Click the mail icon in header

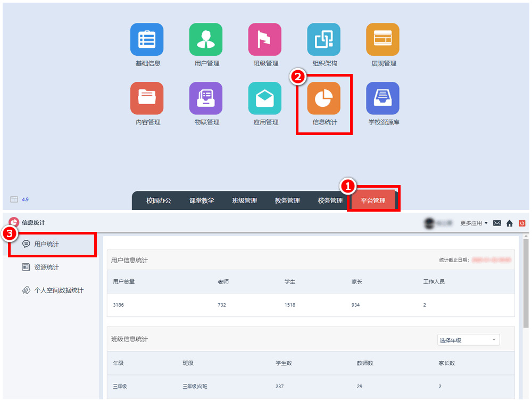(497, 223)
